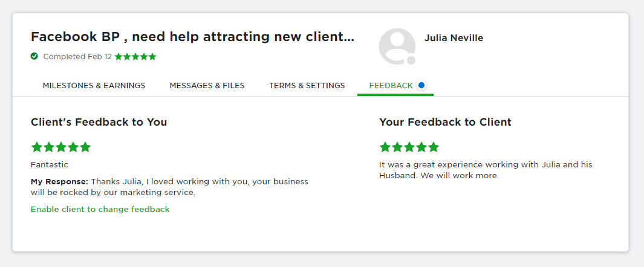644x267 pixels.
Task: Click the blue notification dot beside Feedback
Action: point(421,85)
